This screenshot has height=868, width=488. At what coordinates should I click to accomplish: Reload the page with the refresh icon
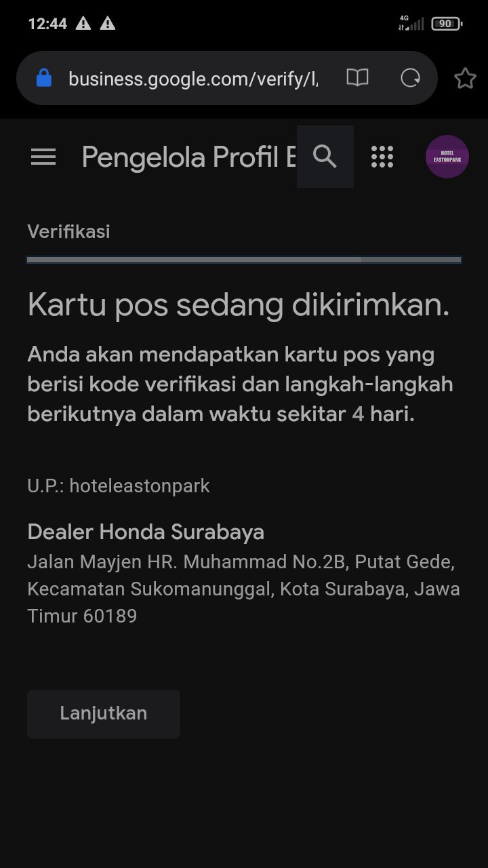click(410, 78)
